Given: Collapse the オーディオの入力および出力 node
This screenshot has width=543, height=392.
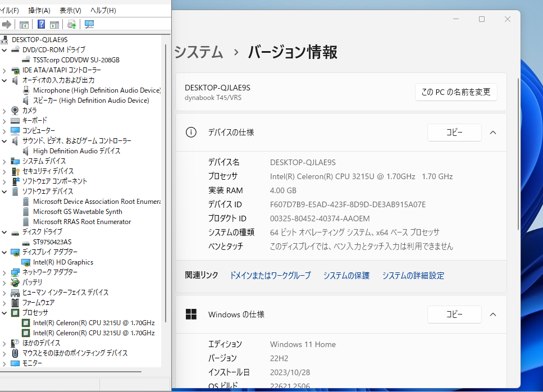Looking at the screenshot, I should pos(4,80).
